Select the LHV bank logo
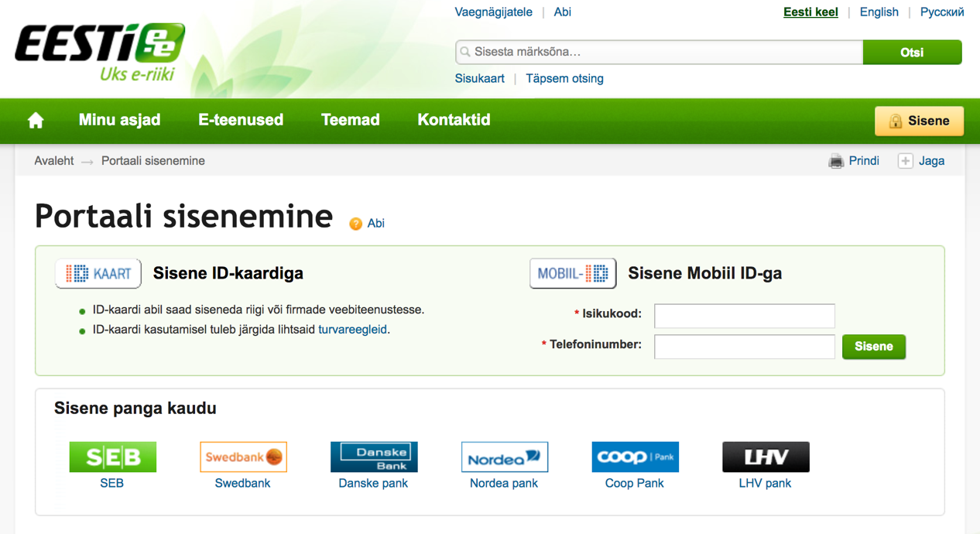980x534 pixels. coord(766,457)
